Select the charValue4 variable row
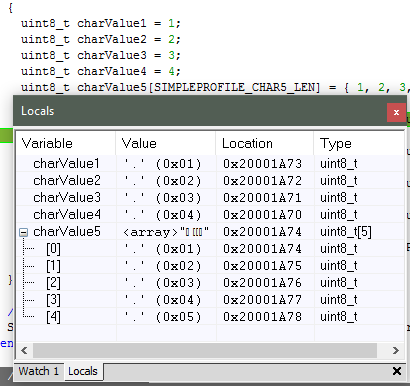This screenshot has height=386, width=410. [210, 215]
